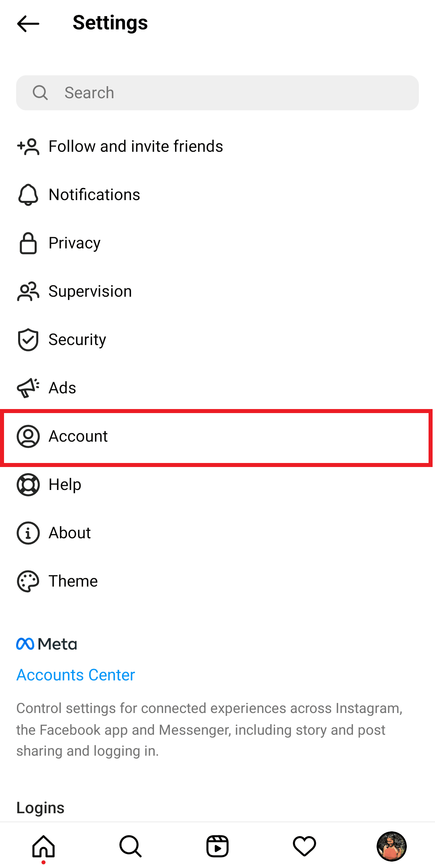Image resolution: width=435 pixels, height=868 pixels.
Task: Tap the Ads megaphone icon
Action: point(28,388)
